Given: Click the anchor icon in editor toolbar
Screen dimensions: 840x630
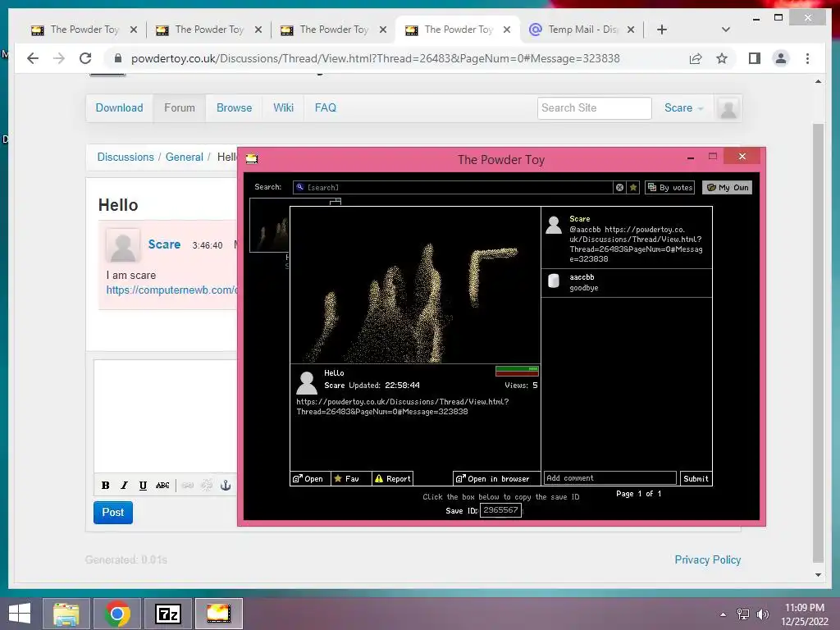Looking at the screenshot, I should tap(226, 486).
